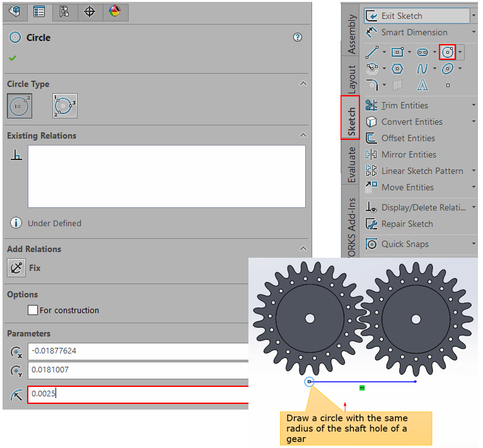Open the FeatureManager design tree tab
Viewport: 483px width, 448px height.
[x=15, y=12]
